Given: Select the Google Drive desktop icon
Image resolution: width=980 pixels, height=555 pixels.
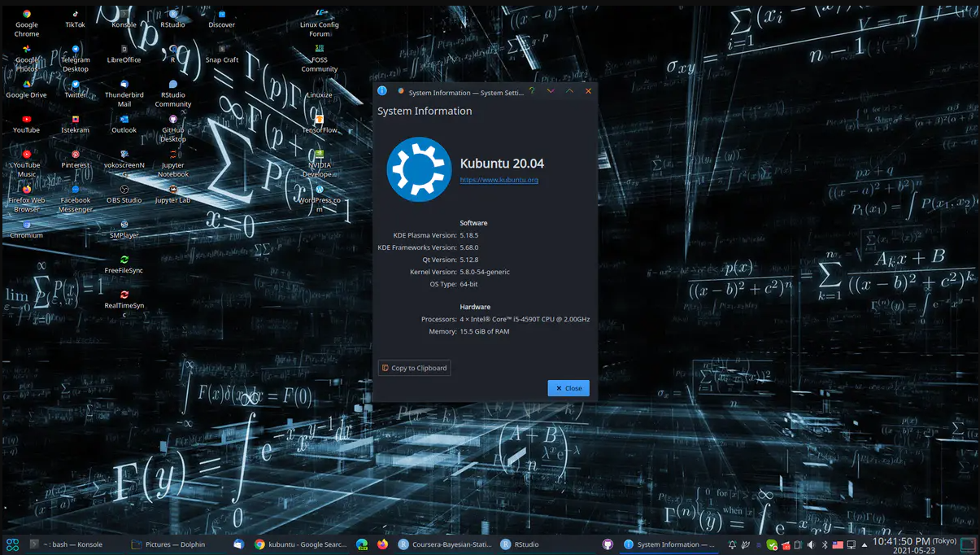Looking at the screenshot, I should coord(27,89).
